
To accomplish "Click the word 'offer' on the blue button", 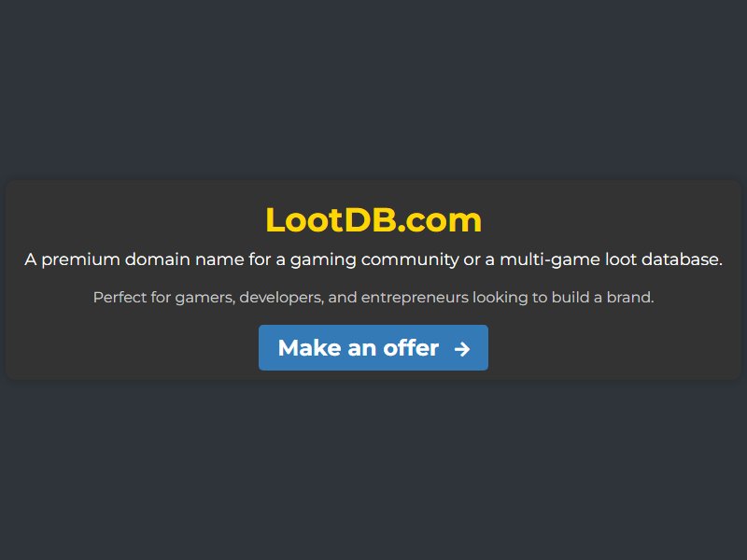I will click(x=411, y=348).
